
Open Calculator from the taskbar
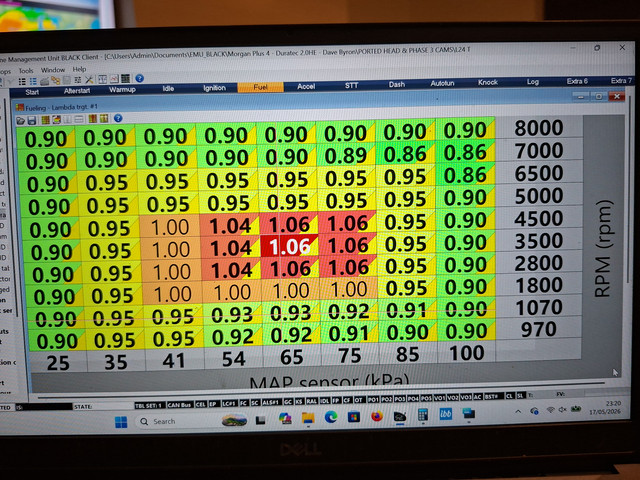[423, 415]
